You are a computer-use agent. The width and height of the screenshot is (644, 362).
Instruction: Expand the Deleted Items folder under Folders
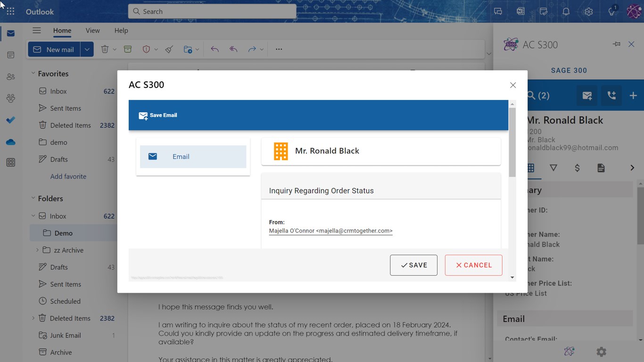pyautogui.click(x=33, y=318)
